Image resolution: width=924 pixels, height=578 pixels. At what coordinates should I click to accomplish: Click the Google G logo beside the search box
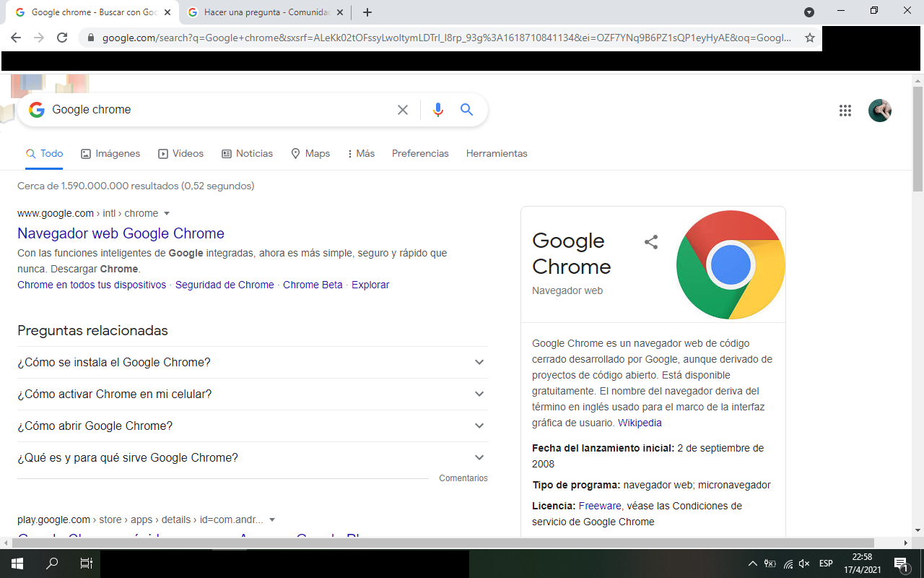(36, 110)
